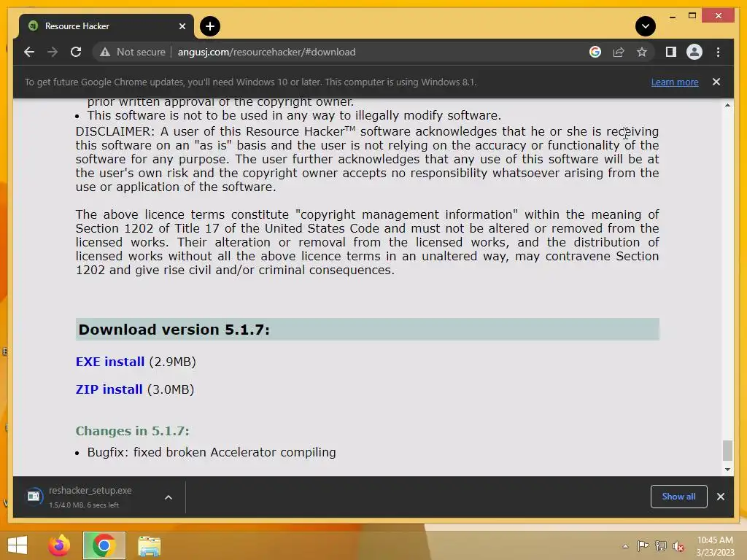Reload the Resource Hacker page

point(76,52)
